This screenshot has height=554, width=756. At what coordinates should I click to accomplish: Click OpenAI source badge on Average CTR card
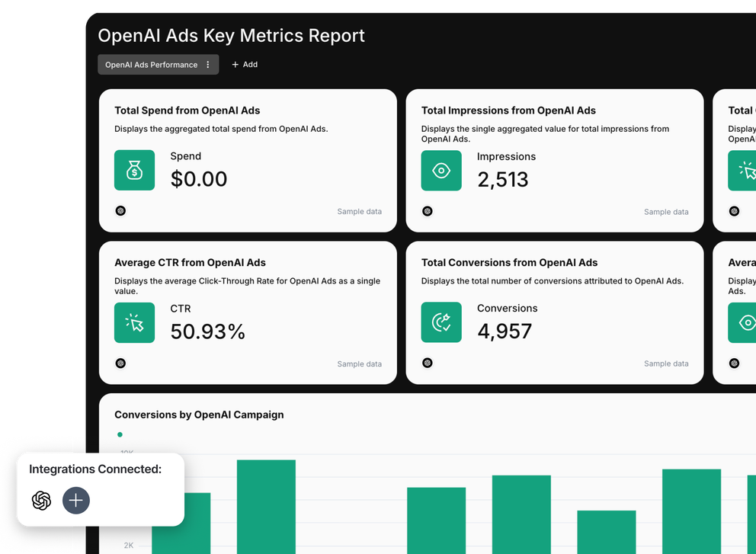pos(120,363)
